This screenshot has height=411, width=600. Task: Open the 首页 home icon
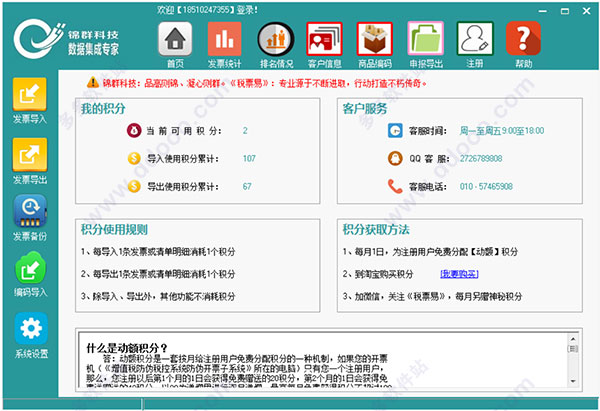click(175, 39)
